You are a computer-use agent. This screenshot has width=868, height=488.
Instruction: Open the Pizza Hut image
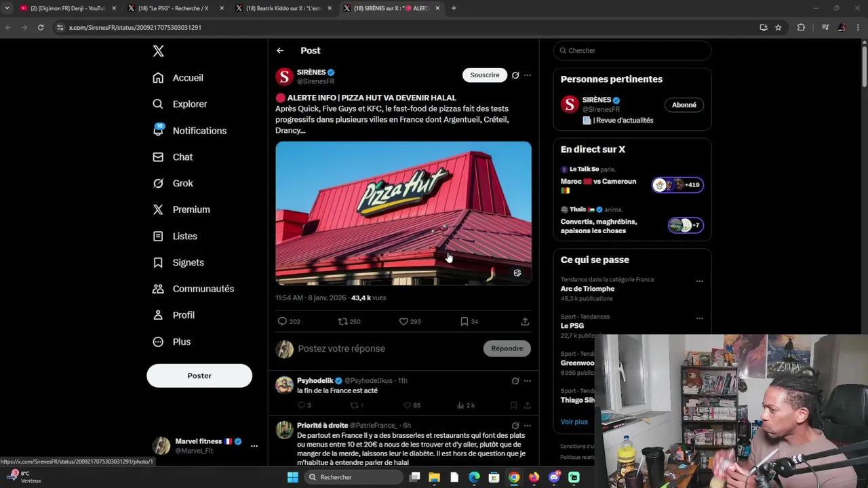[403, 213]
